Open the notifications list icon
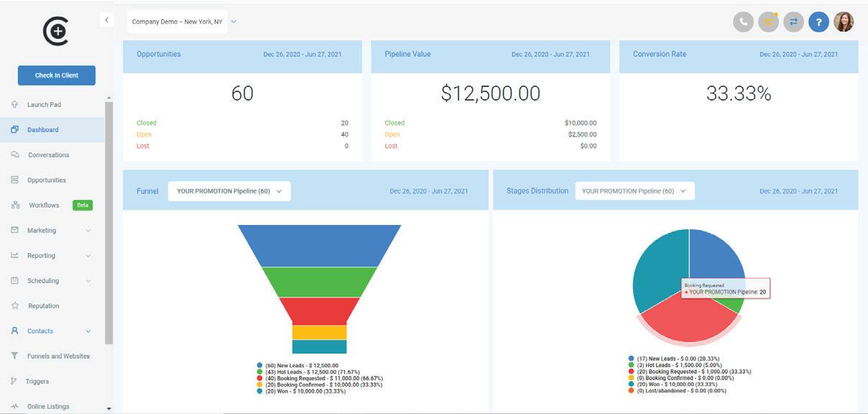This screenshot has height=414, width=868. pyautogui.click(x=768, y=22)
